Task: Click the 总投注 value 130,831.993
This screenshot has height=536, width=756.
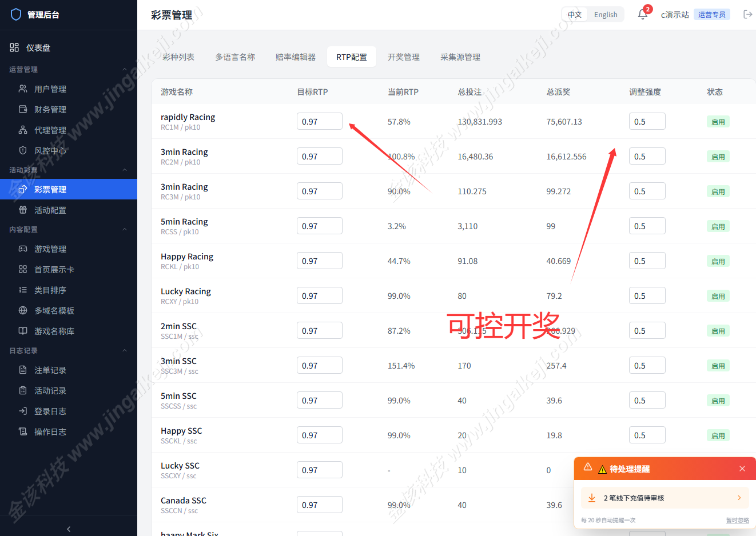Action: click(x=480, y=122)
